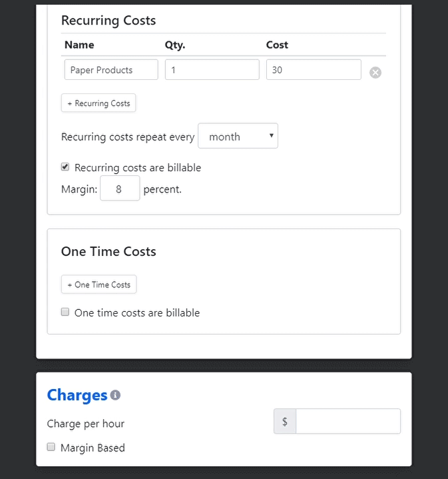The width and height of the screenshot is (448, 479).
Task: Uncheck the Recurring costs are billable checkbox
Action: tap(65, 167)
